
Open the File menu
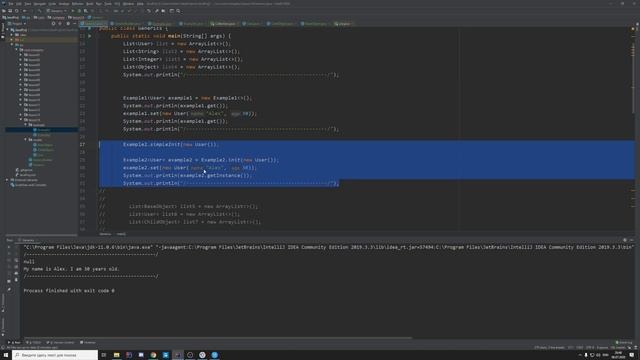click(x=11, y=4)
